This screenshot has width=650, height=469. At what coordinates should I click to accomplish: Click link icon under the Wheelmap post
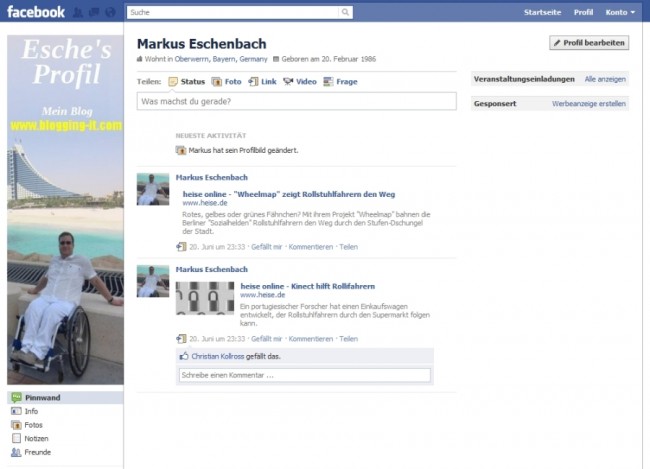[x=181, y=247]
